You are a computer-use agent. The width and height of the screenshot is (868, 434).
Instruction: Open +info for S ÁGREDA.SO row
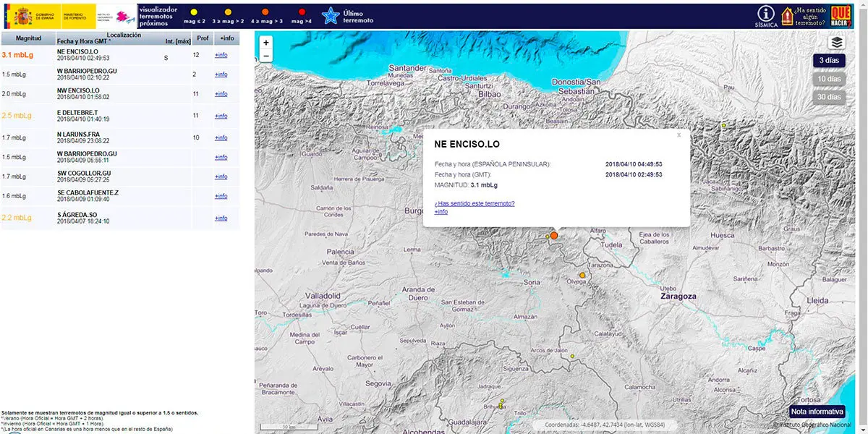click(221, 218)
